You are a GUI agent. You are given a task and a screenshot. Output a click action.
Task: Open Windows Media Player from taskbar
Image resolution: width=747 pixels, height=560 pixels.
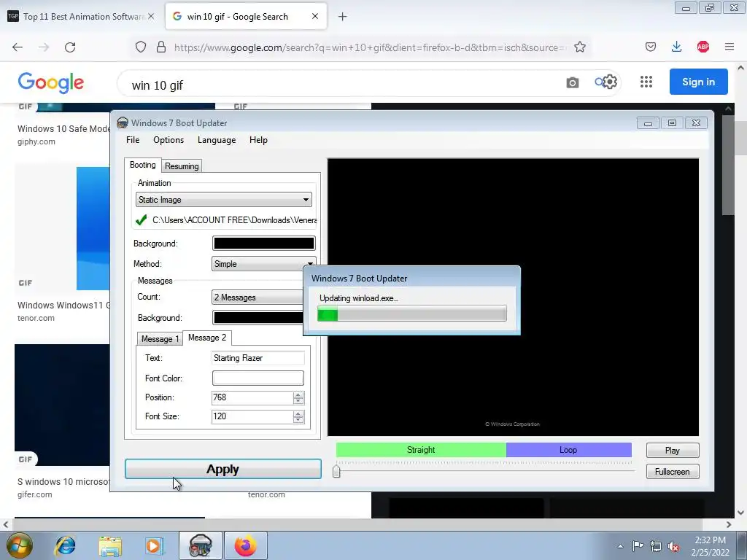click(x=153, y=545)
